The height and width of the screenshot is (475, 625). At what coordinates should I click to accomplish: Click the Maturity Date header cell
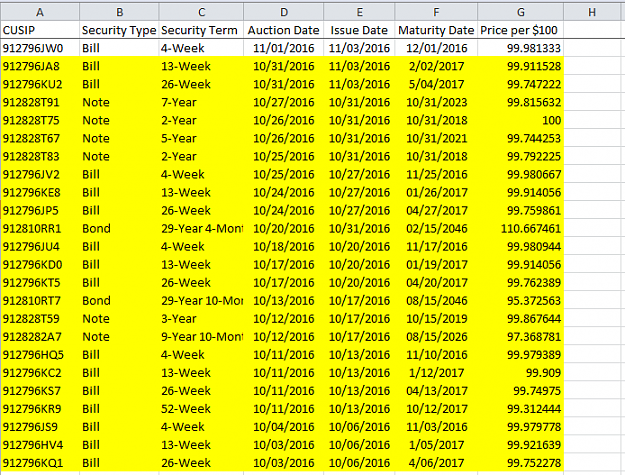[436, 30]
